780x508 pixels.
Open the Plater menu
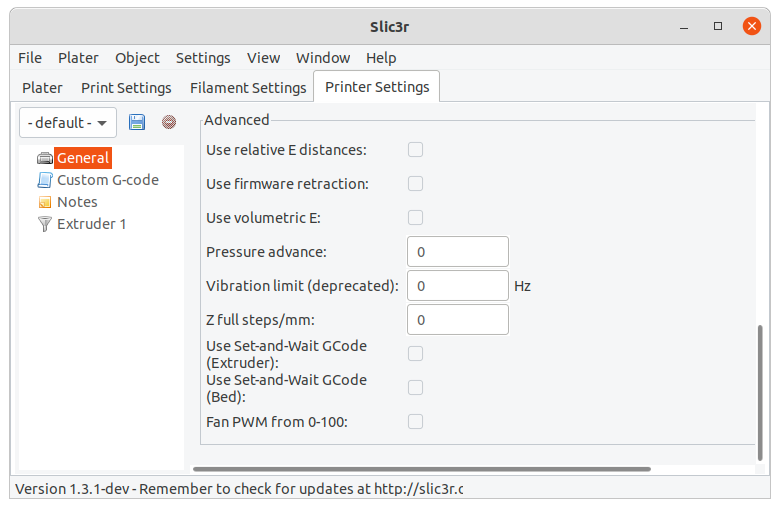coord(78,58)
